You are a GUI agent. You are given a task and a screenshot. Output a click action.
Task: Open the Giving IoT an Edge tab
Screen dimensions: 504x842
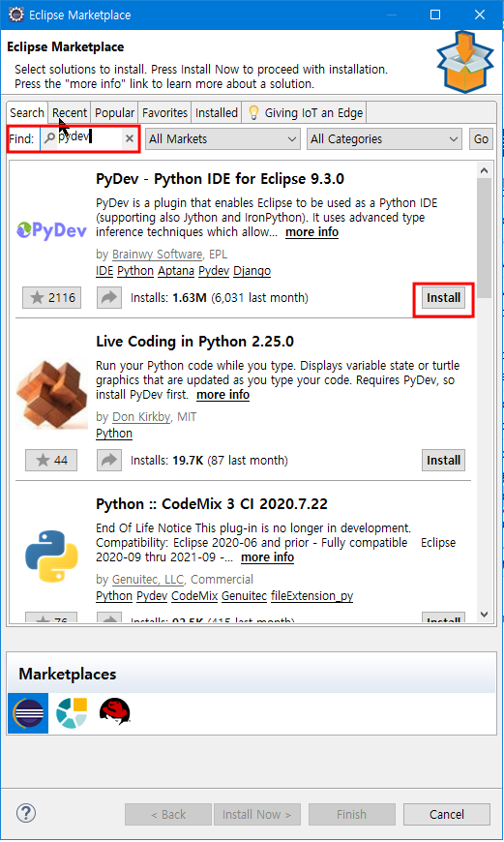tap(305, 113)
